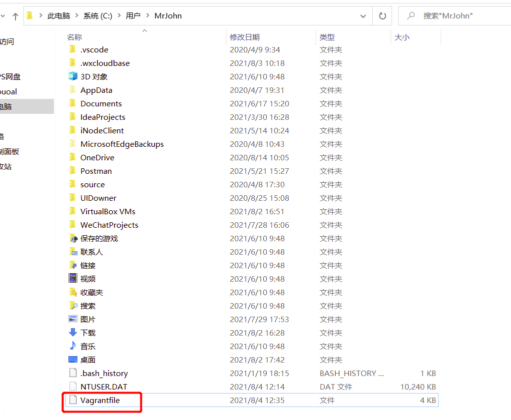Image resolution: width=511 pixels, height=420 pixels.
Task: Select the IdeaProjects folder icon
Action: (x=72, y=117)
